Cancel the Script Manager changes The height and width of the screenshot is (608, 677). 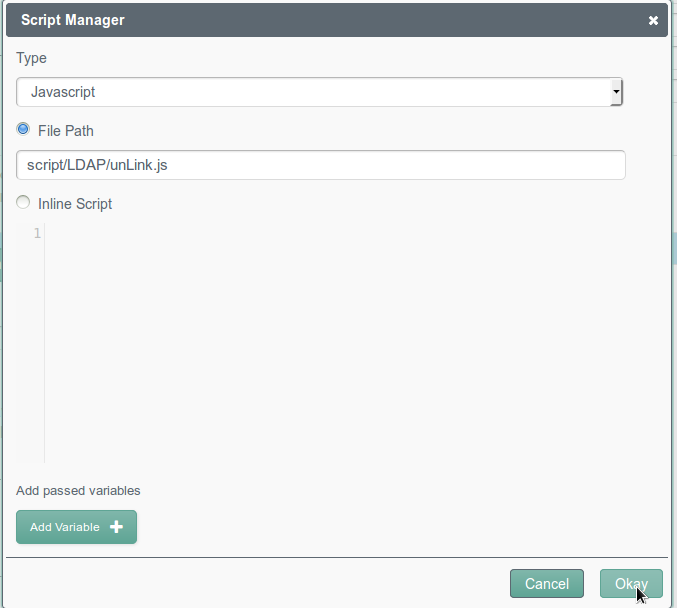click(x=547, y=584)
